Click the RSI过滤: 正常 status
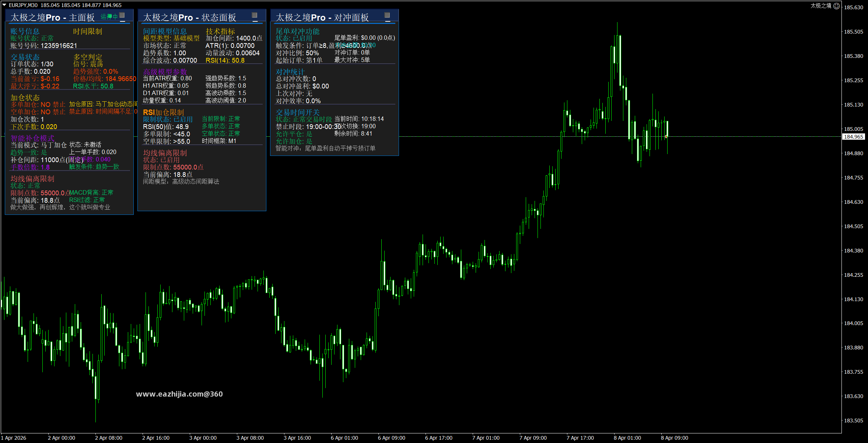Viewport: 868px width, 443px height. (x=87, y=200)
